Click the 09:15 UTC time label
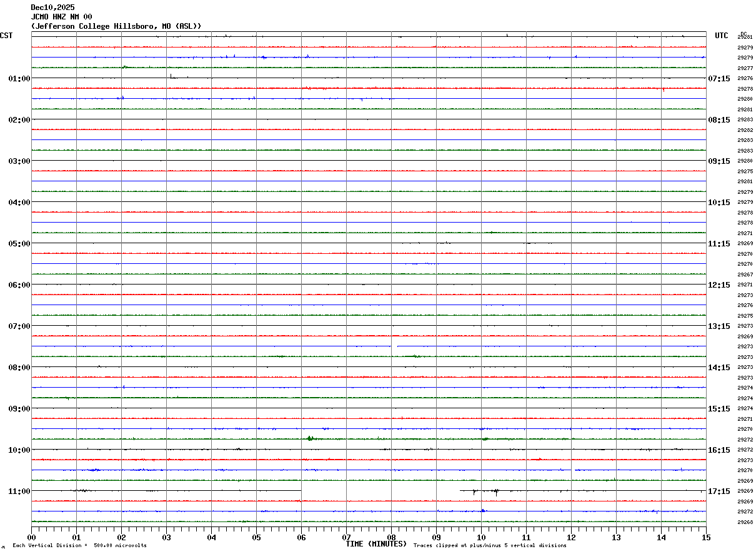The width and height of the screenshot is (756, 554). 719,161
